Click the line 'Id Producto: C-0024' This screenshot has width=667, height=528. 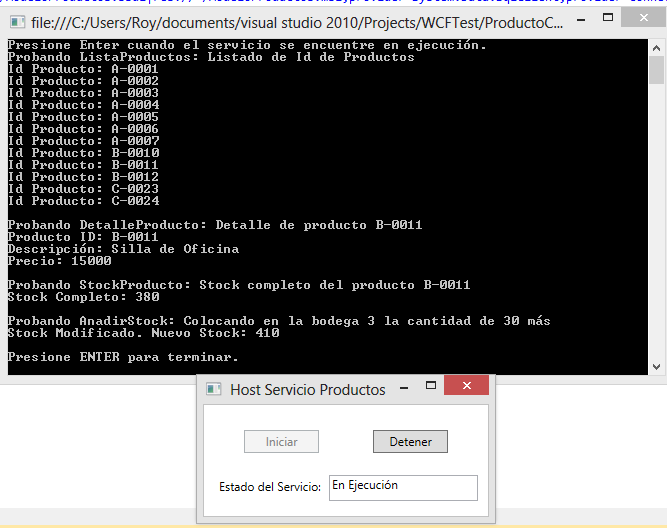point(83,200)
